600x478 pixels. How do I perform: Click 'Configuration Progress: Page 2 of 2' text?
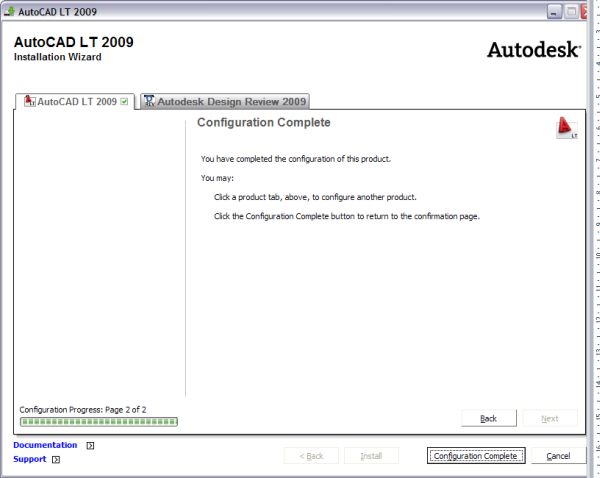(83, 409)
